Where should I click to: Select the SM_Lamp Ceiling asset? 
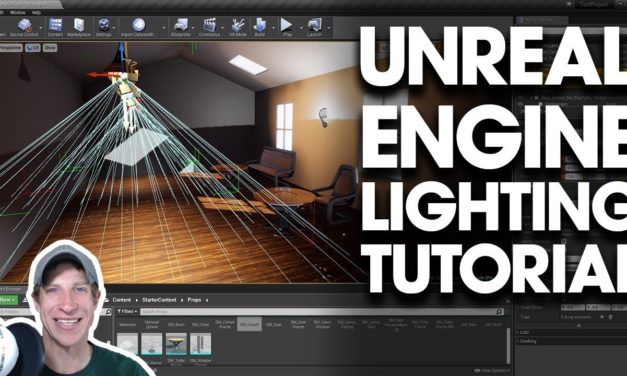(x=347, y=324)
